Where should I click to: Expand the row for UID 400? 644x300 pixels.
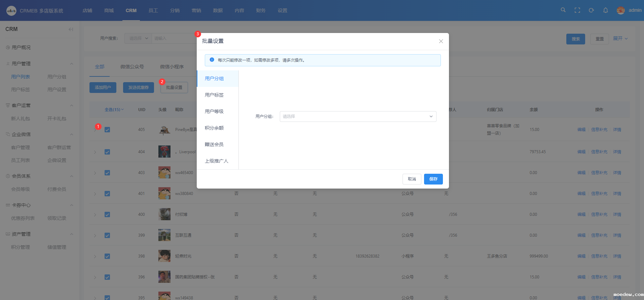coord(95,215)
